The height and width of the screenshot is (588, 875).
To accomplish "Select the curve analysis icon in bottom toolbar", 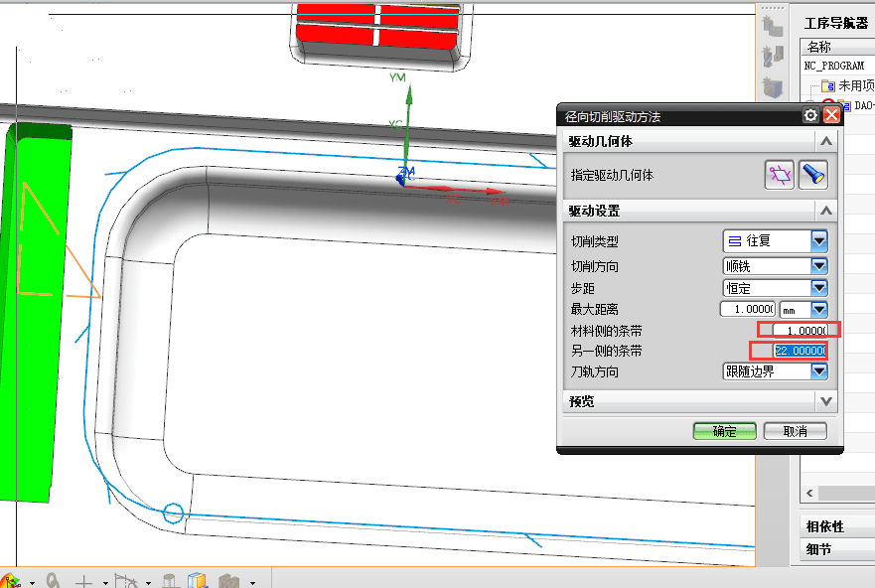I will [128, 579].
